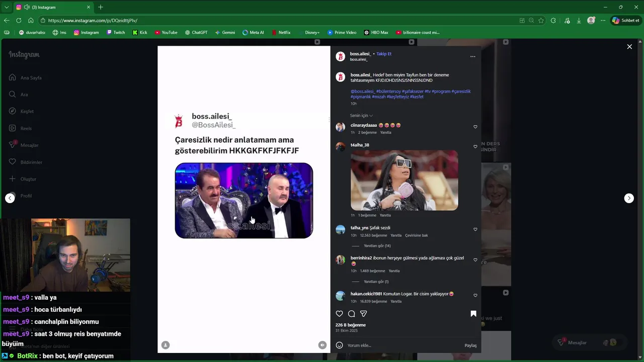Click Takip Et to follow boss.ailesi_
The image size is (644, 362).
coord(384,54)
